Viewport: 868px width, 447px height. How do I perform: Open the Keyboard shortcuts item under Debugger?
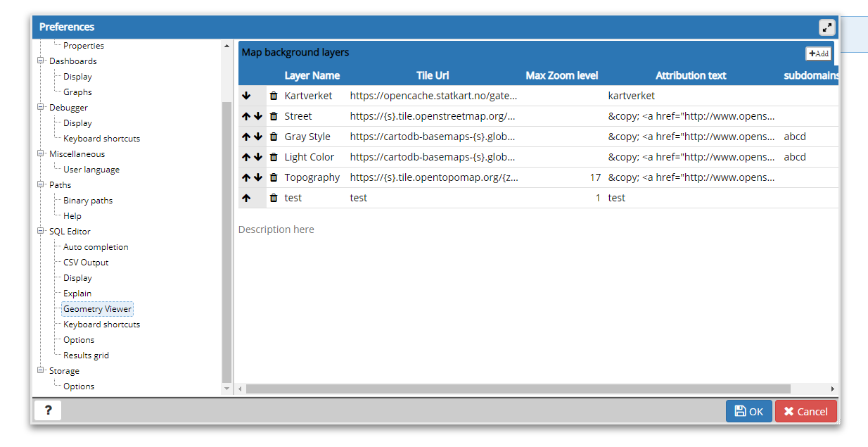(101, 139)
